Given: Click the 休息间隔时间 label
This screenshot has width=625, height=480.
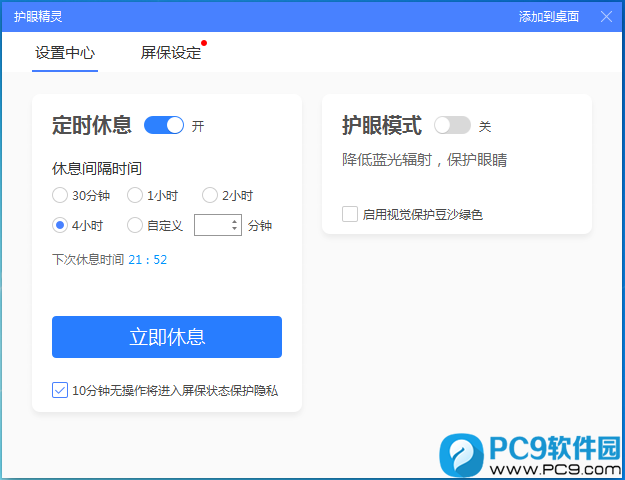Looking at the screenshot, I should pos(97,169).
